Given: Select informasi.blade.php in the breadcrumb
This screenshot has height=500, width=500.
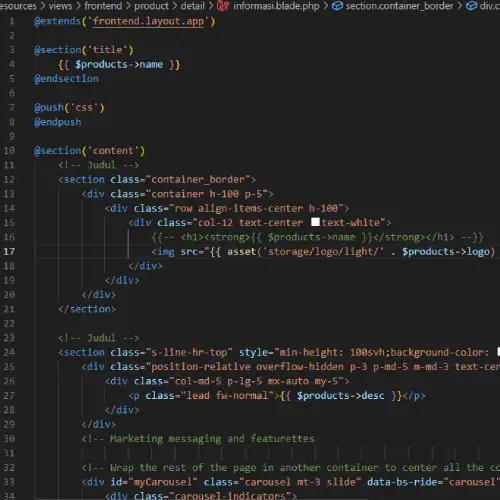Looking at the screenshot, I should pos(276,6).
